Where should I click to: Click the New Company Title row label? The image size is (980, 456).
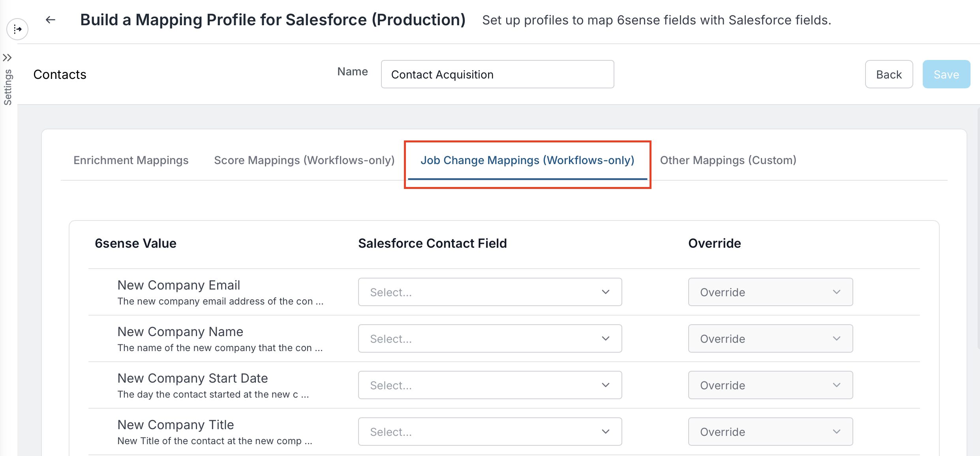(176, 424)
